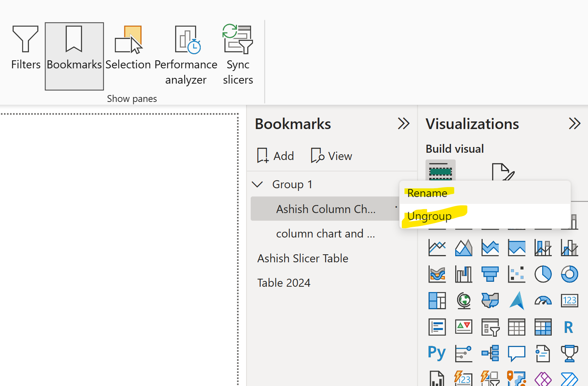The width and height of the screenshot is (588, 386).
Task: Select the gauge visual
Action: coord(543,300)
